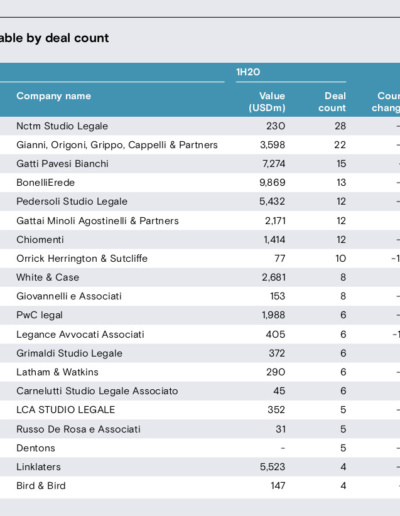Screen dimensions: 400x516
Task: Click the value 2,171 cell
Action: point(275,221)
